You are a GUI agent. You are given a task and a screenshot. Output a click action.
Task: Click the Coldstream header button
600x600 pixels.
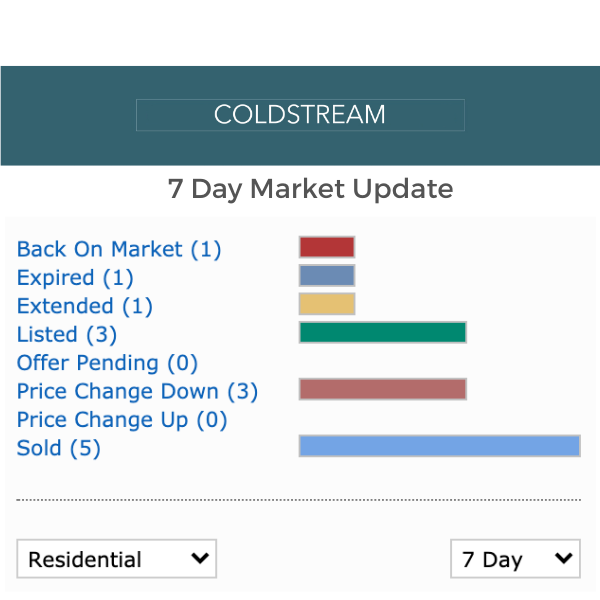pos(300,115)
